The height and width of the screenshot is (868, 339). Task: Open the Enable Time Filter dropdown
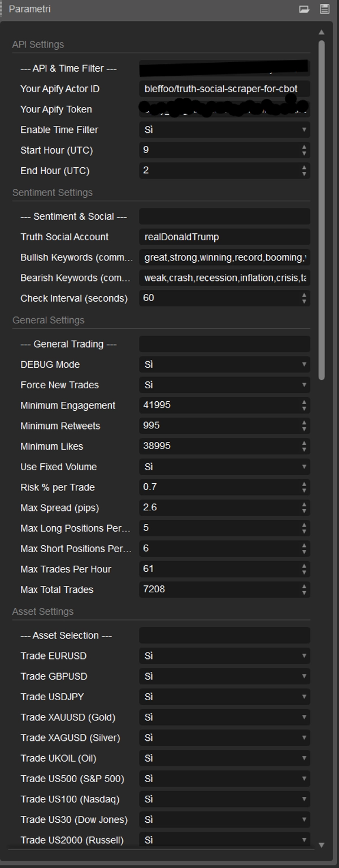pos(224,130)
